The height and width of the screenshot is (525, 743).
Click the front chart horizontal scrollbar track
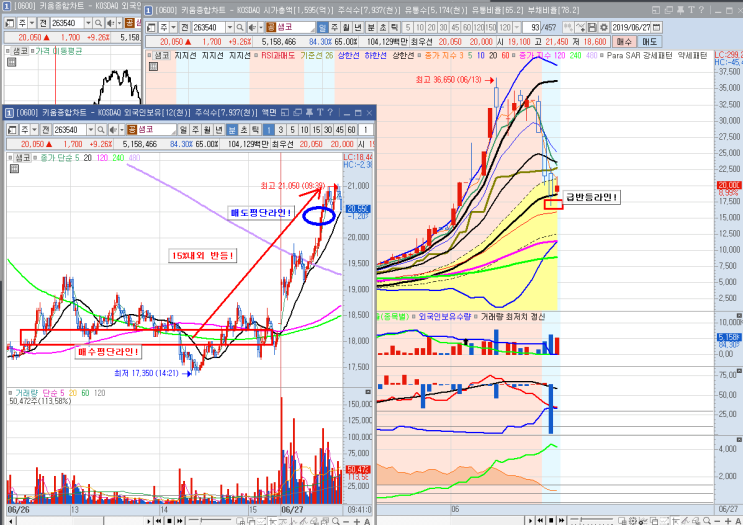coord(81,521)
